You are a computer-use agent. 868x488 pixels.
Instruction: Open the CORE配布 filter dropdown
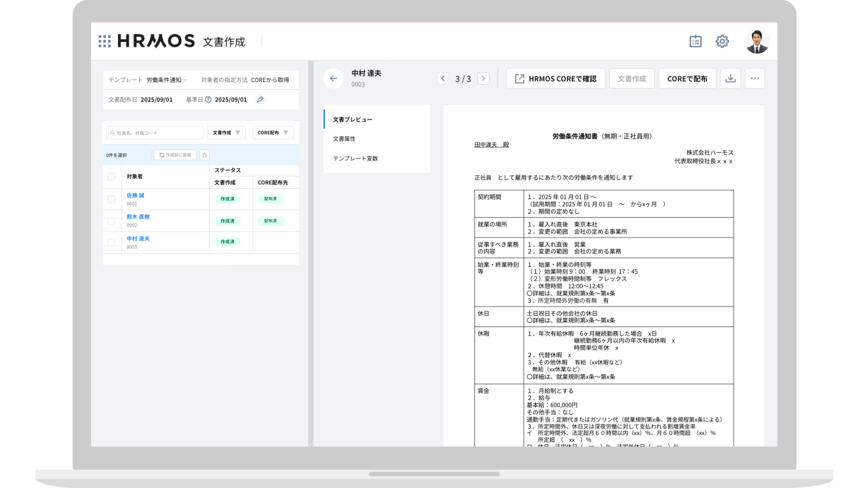[x=272, y=132]
